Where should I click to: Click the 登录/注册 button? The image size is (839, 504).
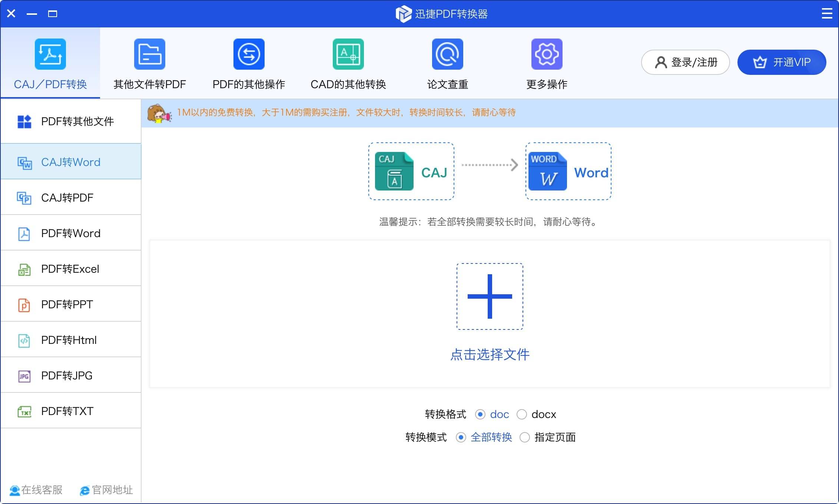point(686,62)
